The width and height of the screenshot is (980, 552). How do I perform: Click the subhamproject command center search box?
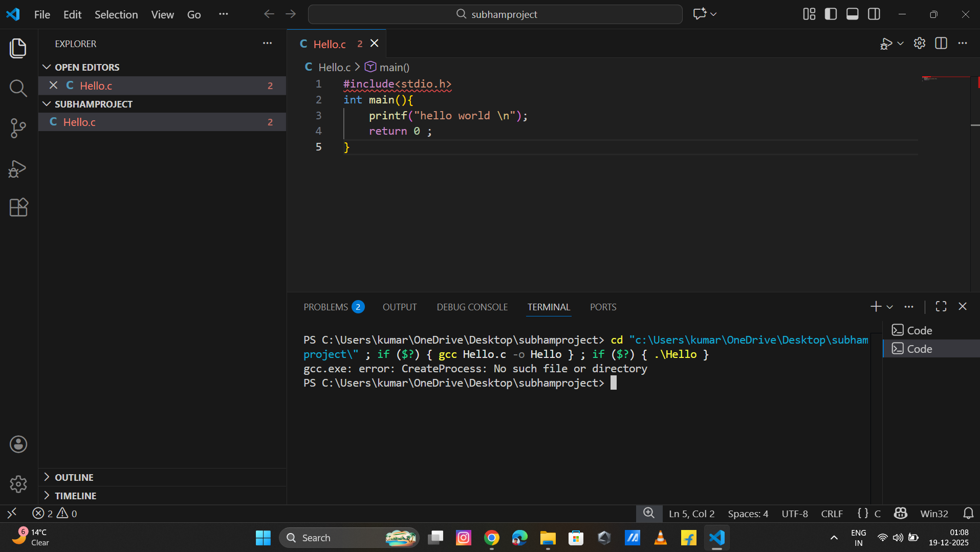495,14
